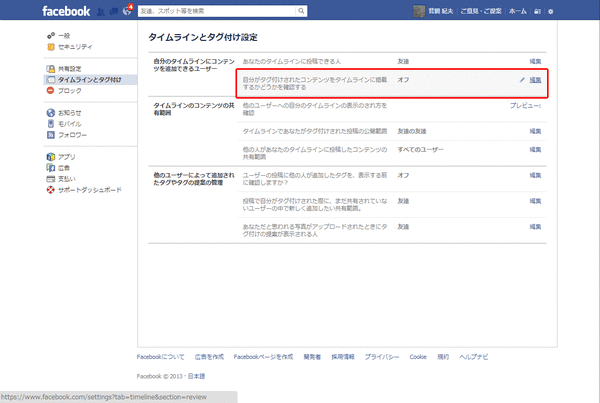The height and width of the screenshot is (403, 600).
Task: Edit あなたのタイムラインに投稿できる人 setting
Action: (535, 61)
